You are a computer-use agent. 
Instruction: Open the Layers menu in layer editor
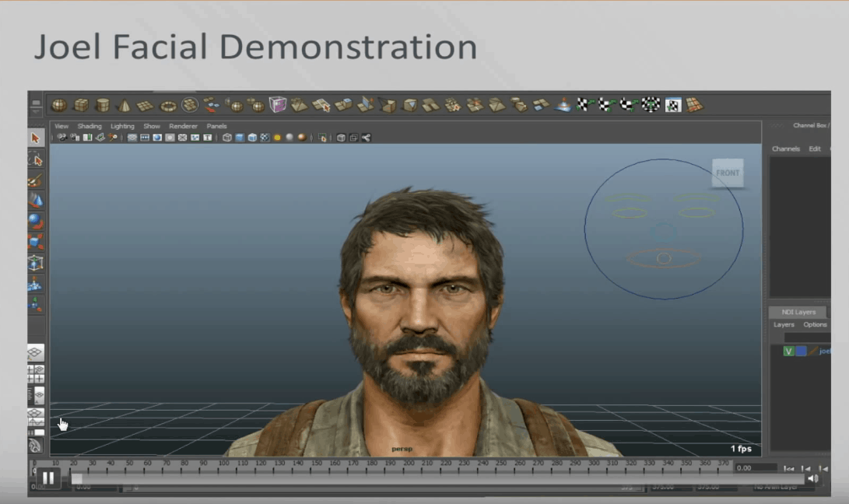click(x=784, y=325)
